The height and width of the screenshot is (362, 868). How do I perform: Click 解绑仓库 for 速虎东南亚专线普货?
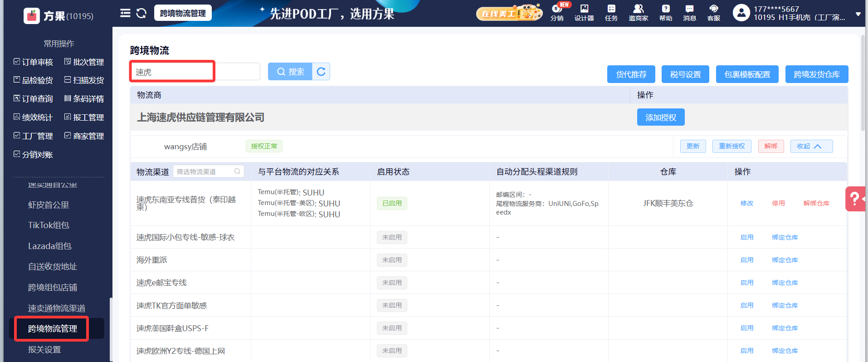(816, 203)
